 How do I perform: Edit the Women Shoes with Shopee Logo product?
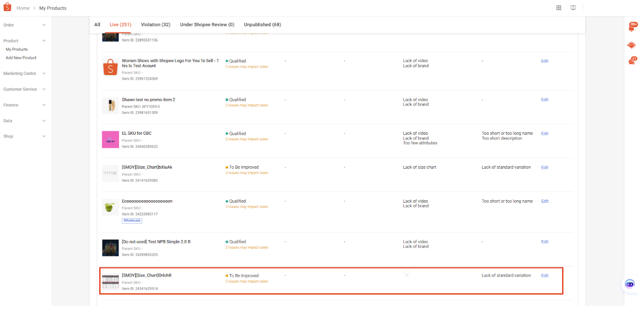click(x=545, y=61)
